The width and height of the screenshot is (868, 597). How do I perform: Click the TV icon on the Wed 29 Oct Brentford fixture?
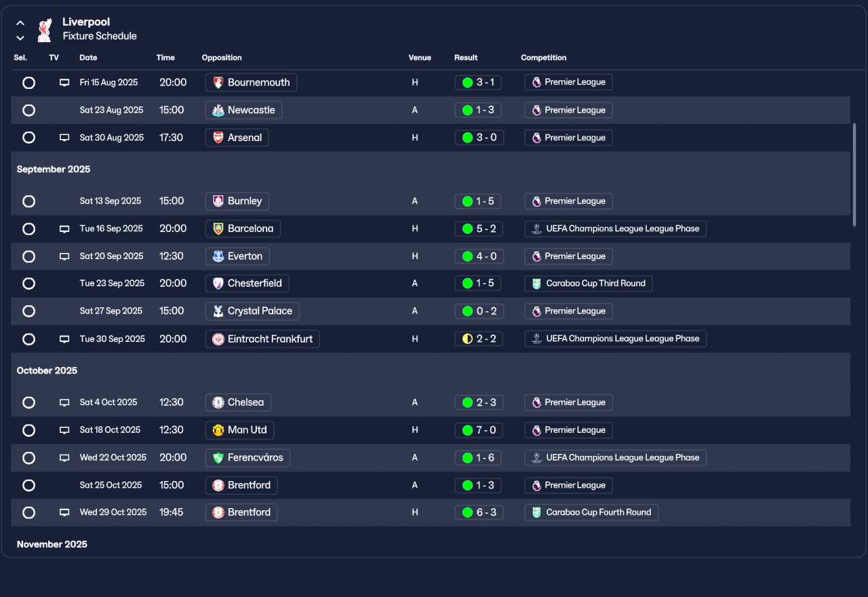[x=64, y=513]
